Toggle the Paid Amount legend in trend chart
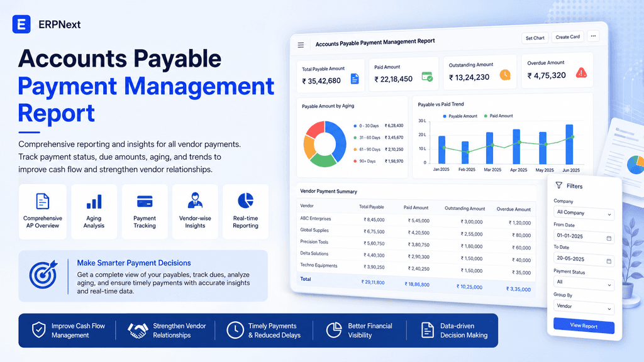 pos(498,116)
